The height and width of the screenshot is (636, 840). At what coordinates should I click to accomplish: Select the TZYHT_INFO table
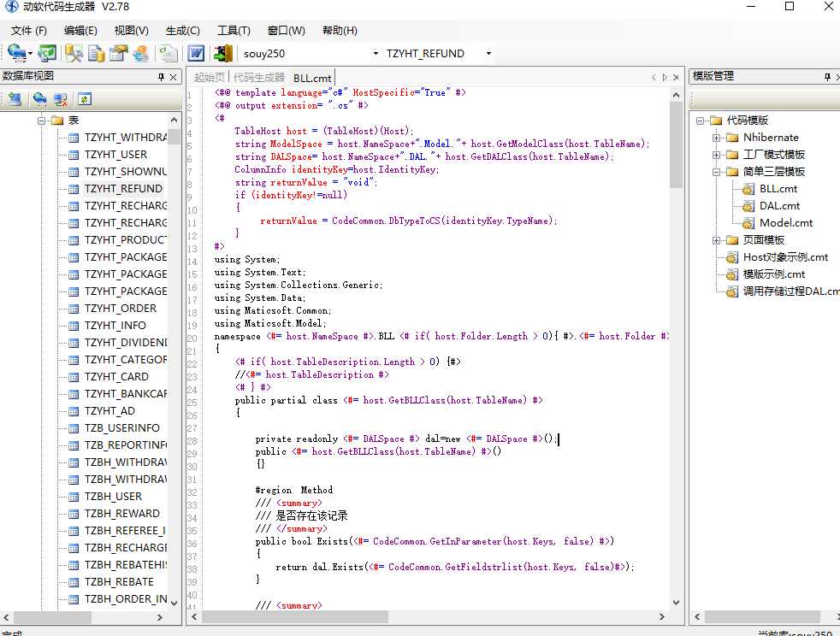click(x=115, y=326)
